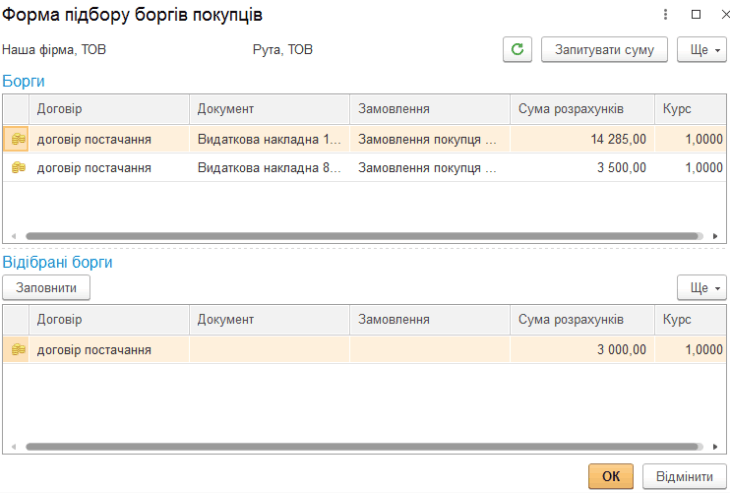Click coin icon in the 14 285,00 row
Image resolution: width=730 pixels, height=493 pixels.
coord(18,139)
